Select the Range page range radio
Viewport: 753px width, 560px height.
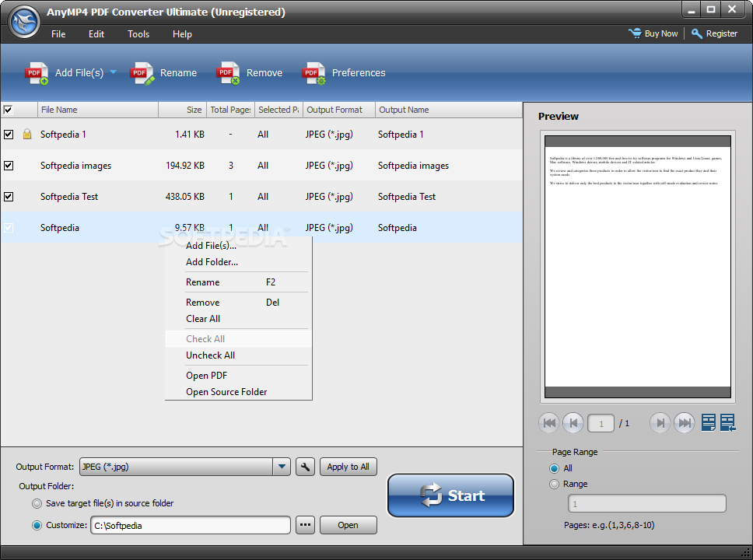coord(554,484)
